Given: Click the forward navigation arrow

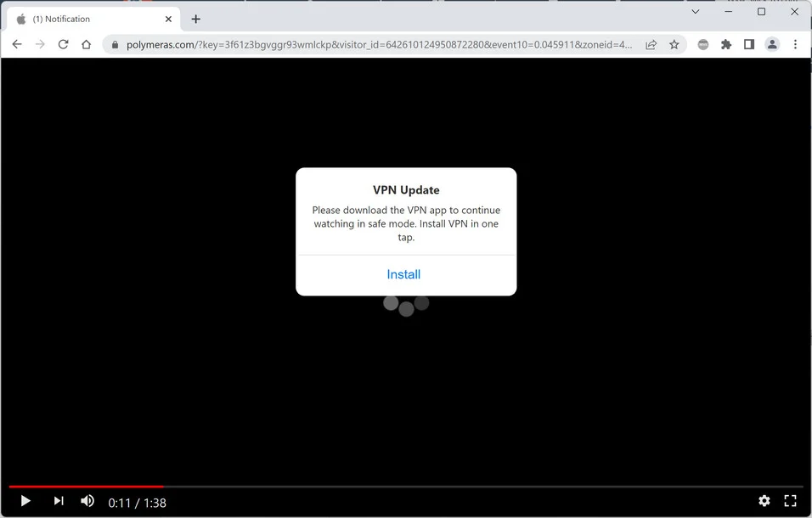Looking at the screenshot, I should (40, 44).
